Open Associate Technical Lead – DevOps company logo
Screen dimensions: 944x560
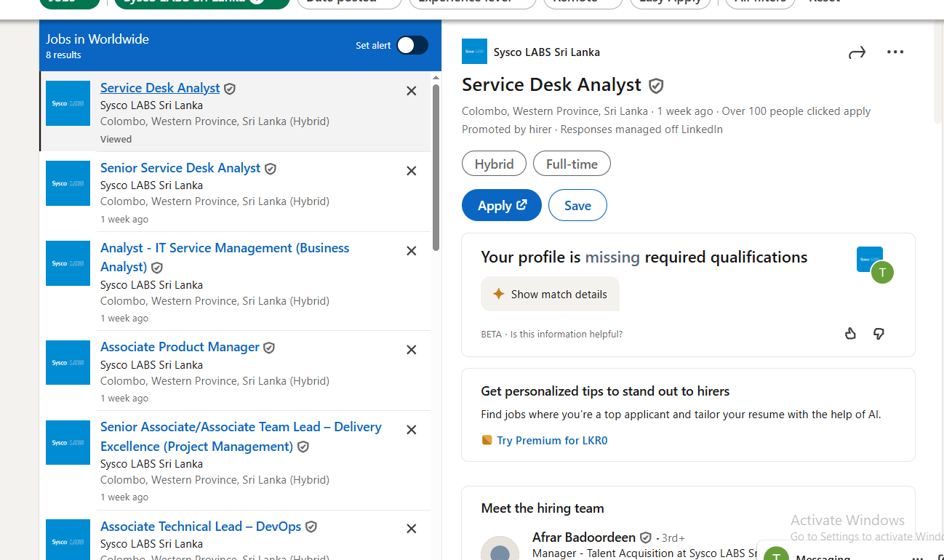(68, 540)
